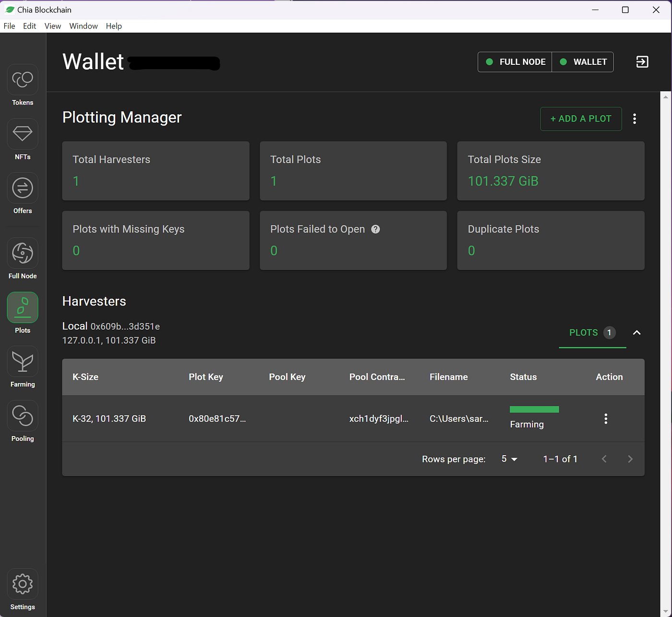Click the Plots with Missing Keys card
Screen dimensions: 672x617
156,241
